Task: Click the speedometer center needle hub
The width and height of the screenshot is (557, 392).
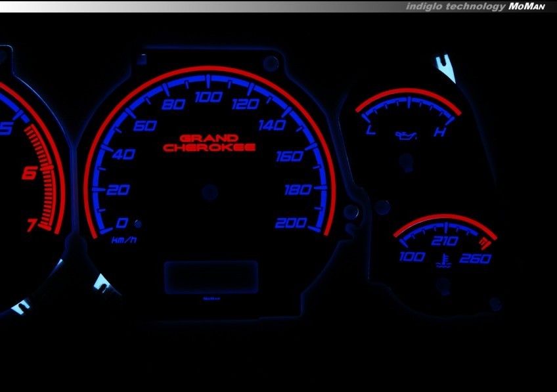Action: tap(210, 192)
